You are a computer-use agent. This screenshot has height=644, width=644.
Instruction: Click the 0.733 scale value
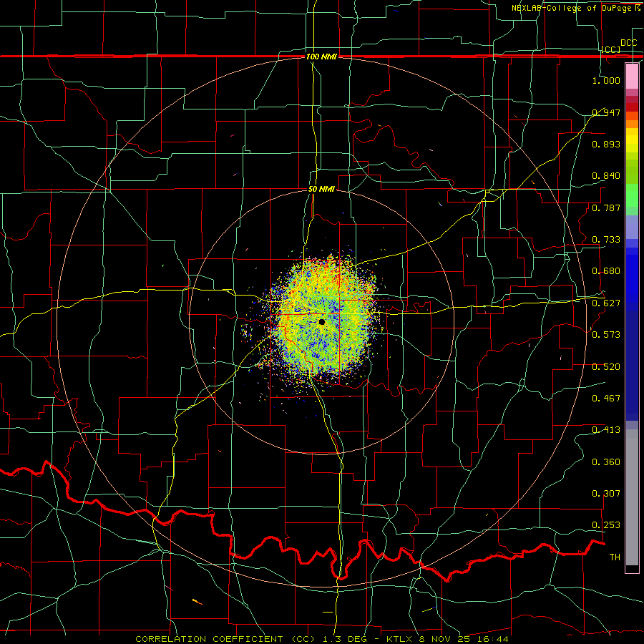[606, 240]
